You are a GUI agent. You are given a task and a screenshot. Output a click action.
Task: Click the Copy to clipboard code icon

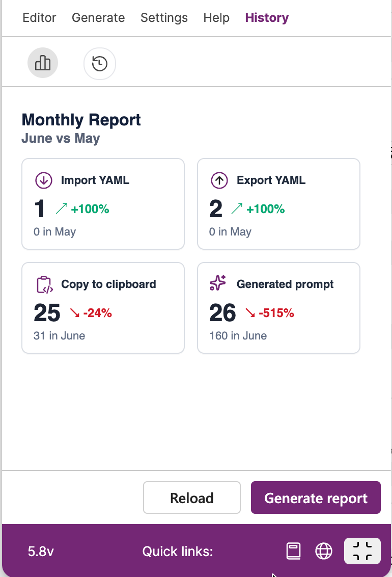(44, 284)
